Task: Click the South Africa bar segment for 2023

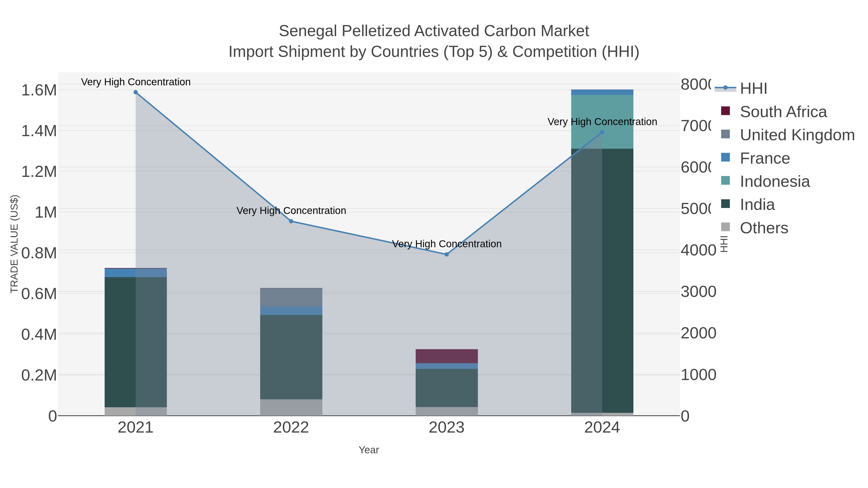Action: [447, 356]
